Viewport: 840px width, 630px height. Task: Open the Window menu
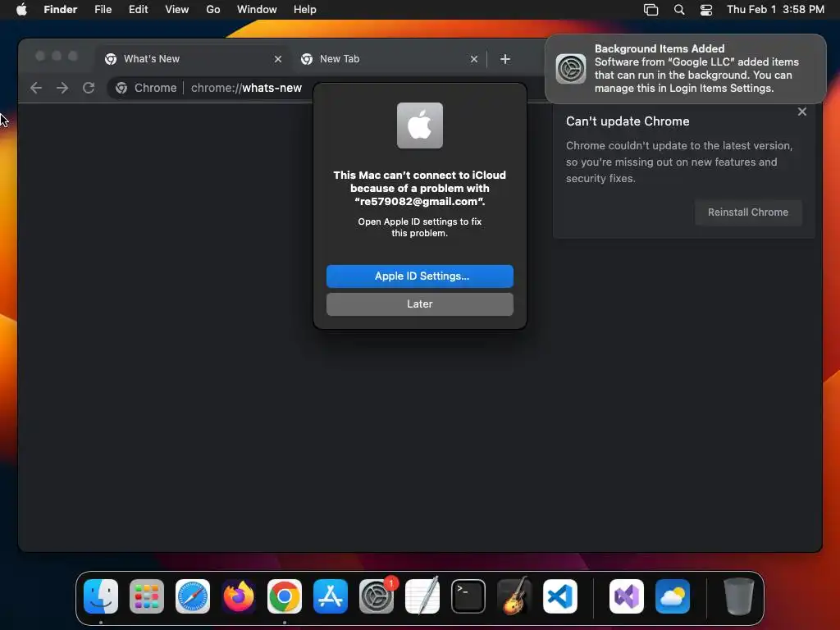(257, 10)
